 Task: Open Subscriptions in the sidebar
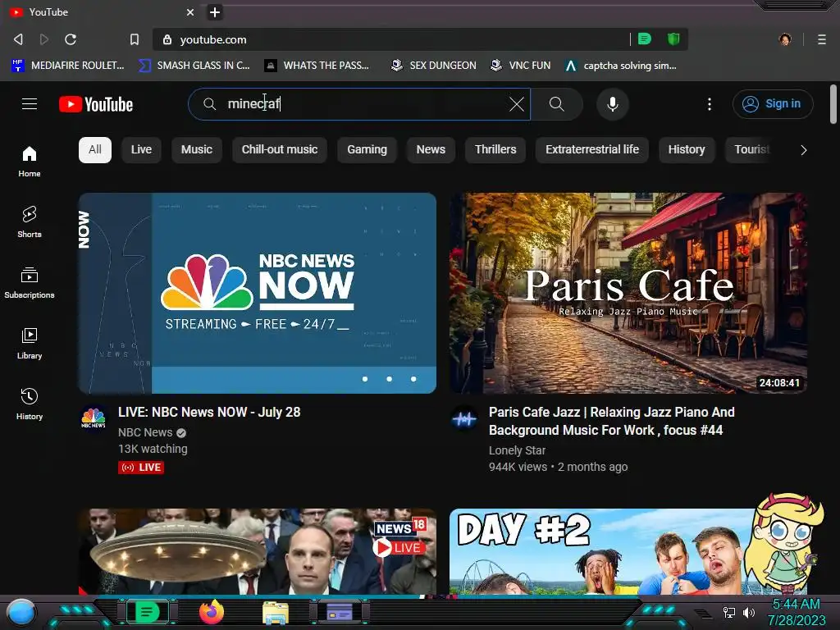30,283
